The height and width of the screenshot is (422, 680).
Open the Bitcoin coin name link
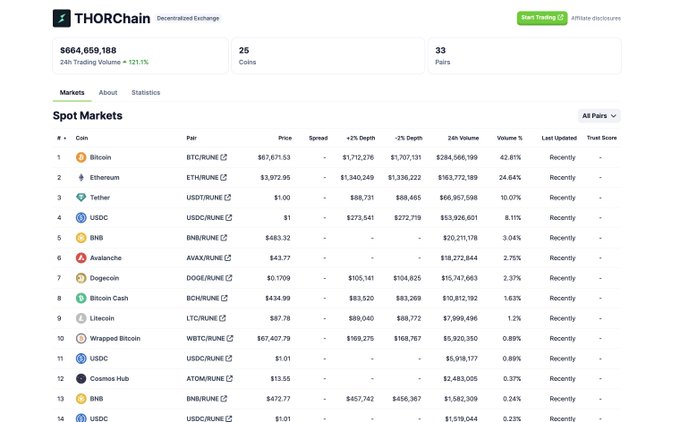101,157
